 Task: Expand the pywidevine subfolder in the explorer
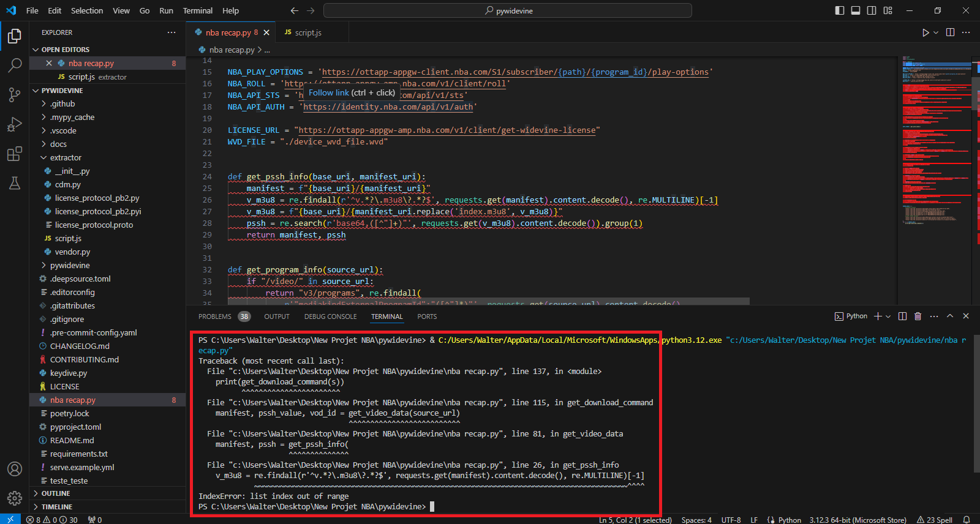70,265
